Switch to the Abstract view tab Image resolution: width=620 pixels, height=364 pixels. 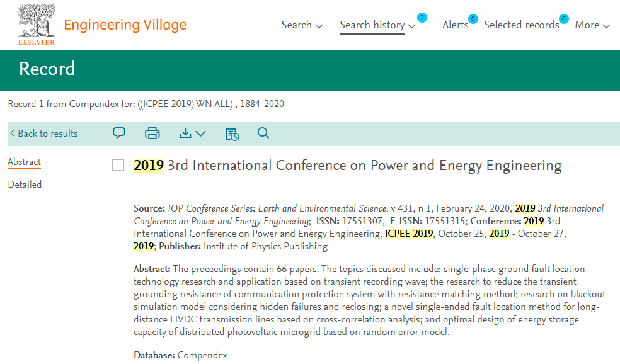[x=24, y=162]
